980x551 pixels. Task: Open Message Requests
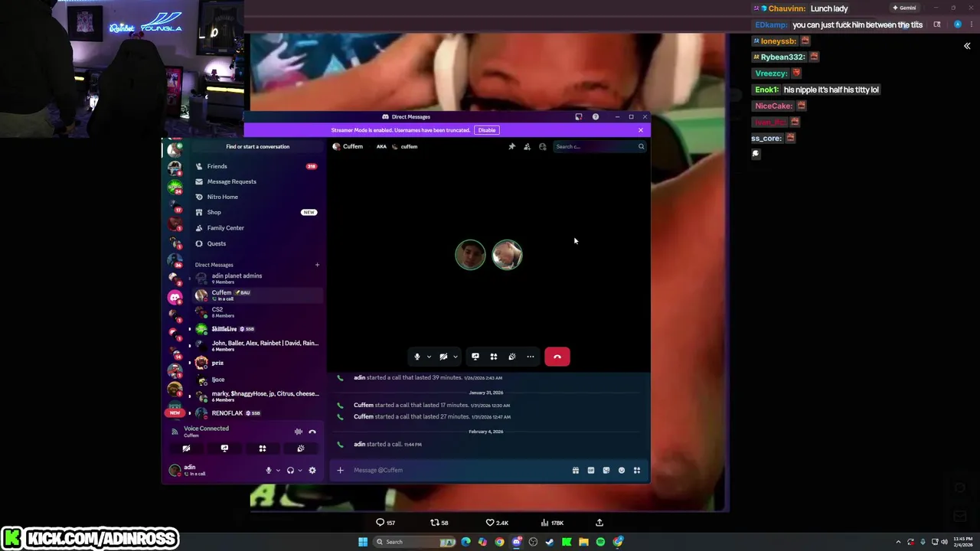[256, 181]
